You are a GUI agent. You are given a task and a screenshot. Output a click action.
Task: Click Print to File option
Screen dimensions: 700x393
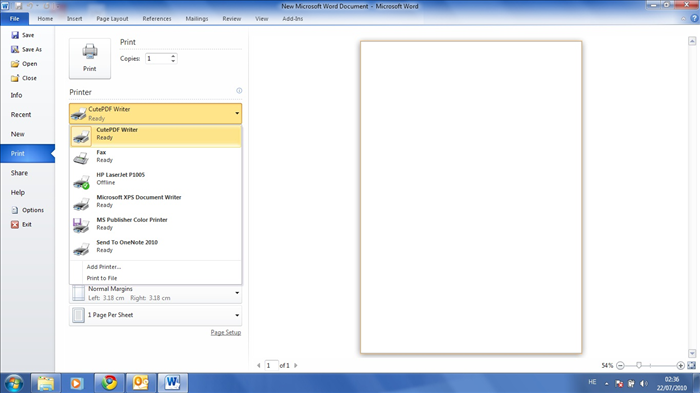102,278
